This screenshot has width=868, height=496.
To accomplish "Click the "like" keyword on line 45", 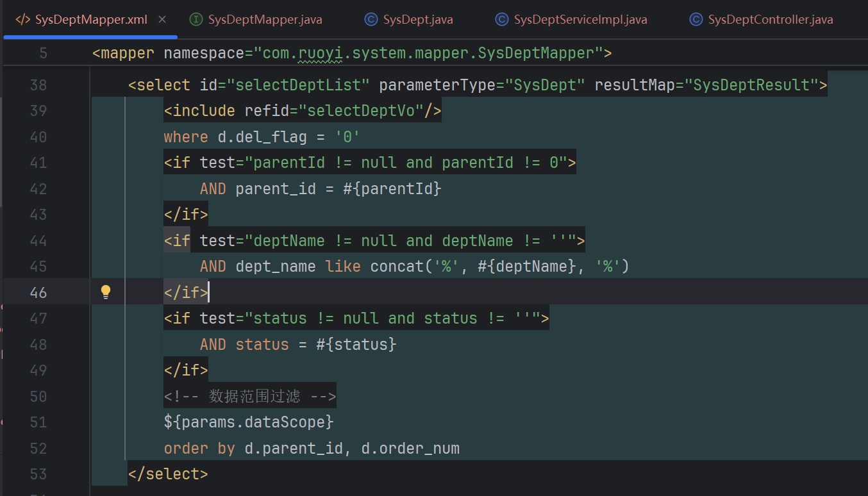I will coord(343,267).
